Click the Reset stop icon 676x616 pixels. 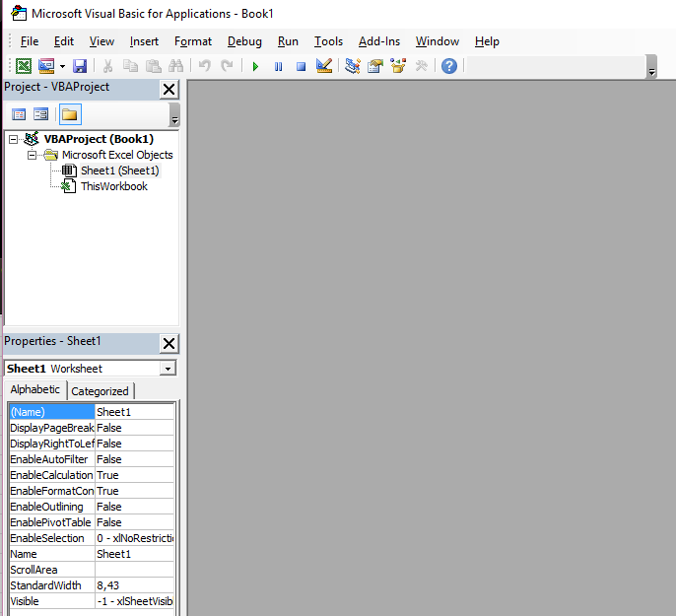pos(301,66)
